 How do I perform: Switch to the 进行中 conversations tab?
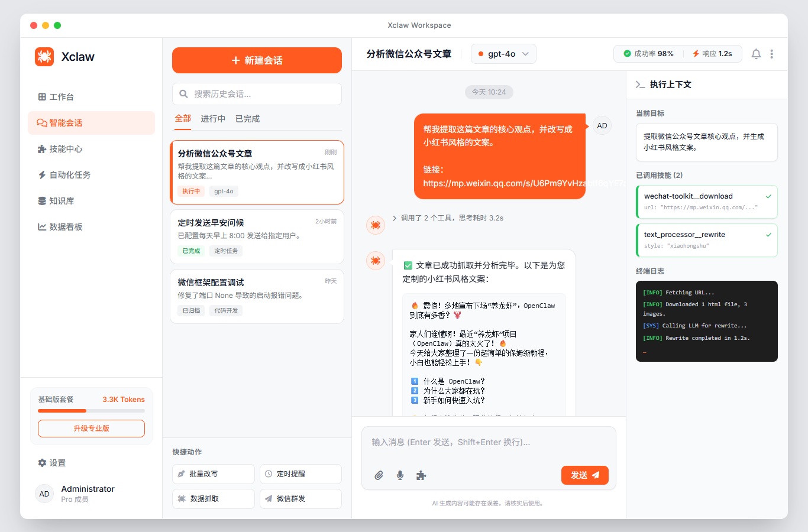click(213, 118)
